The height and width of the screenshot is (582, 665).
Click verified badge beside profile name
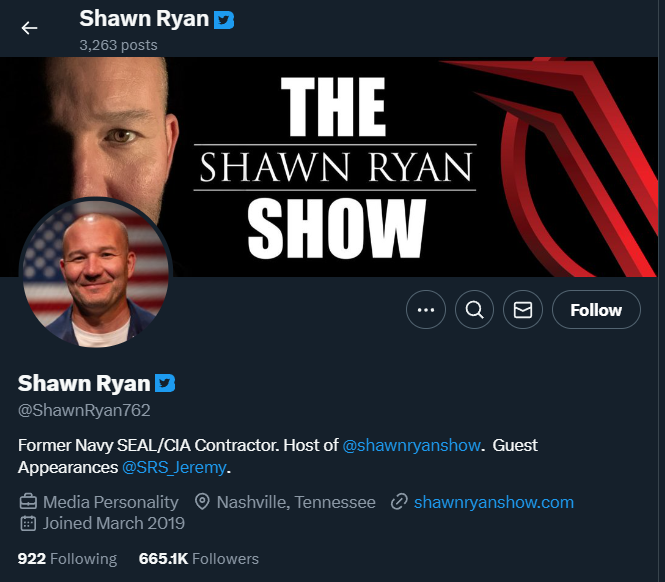(x=165, y=383)
